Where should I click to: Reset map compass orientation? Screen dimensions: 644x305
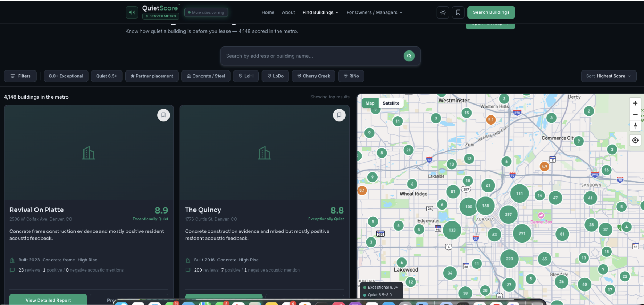click(635, 125)
